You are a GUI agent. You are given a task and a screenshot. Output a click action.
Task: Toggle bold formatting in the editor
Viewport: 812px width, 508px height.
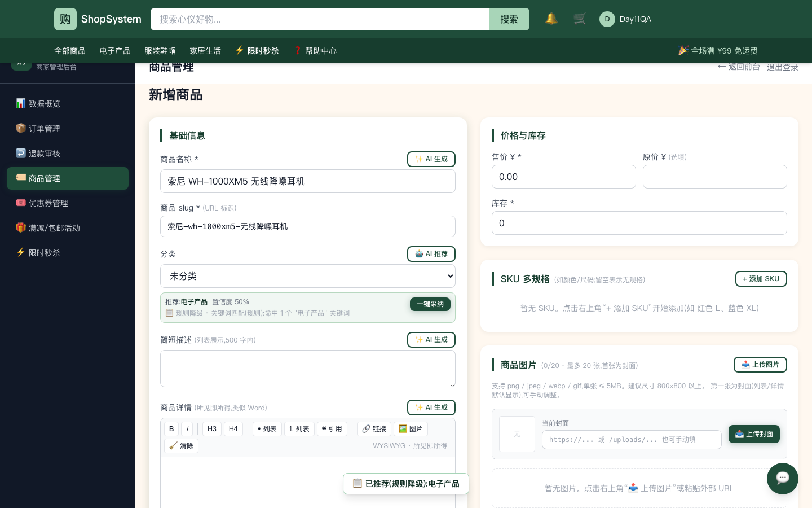pos(171,429)
